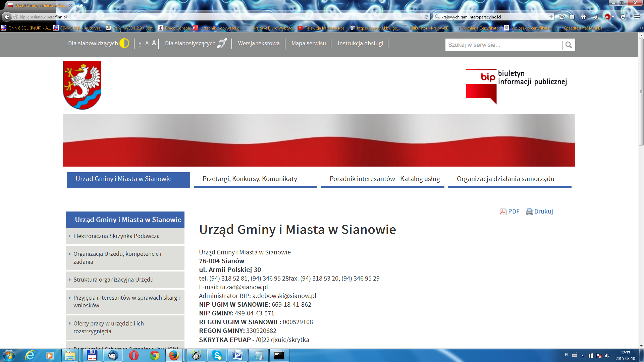This screenshot has height=362, width=644.
Task: Click the site search magnifier icon
Action: pyautogui.click(x=569, y=45)
